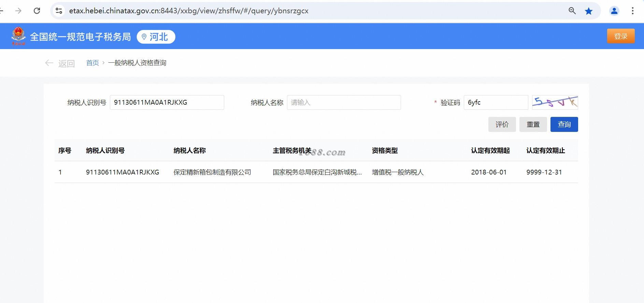Viewport: 644px width, 303px height.
Task: Click the browser address bar URL
Action: tap(189, 11)
